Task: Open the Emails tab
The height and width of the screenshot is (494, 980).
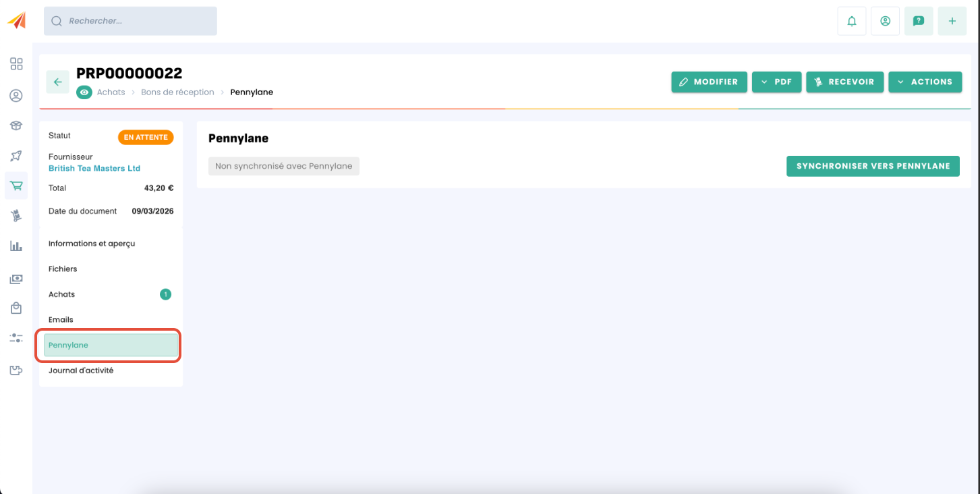Action: pyautogui.click(x=111, y=319)
